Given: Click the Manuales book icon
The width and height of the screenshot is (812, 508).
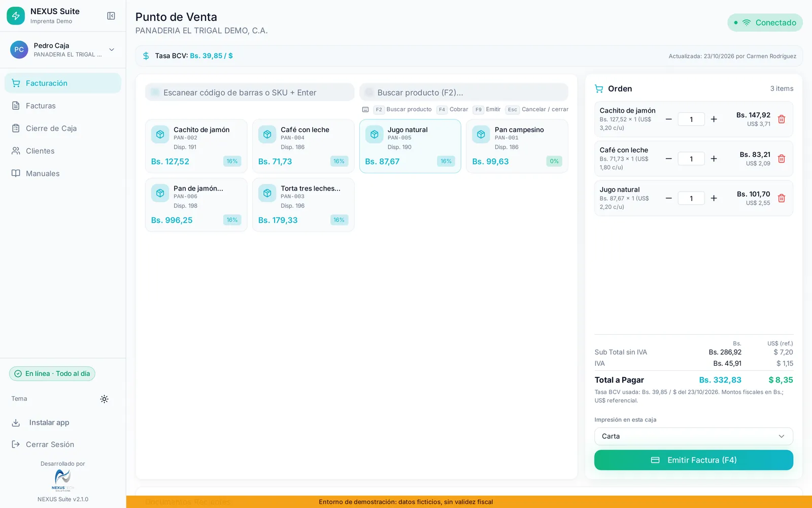Looking at the screenshot, I should 16,173.
